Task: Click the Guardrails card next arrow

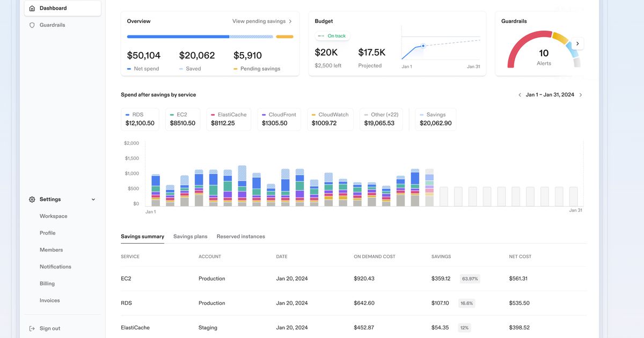Action: coord(577,43)
